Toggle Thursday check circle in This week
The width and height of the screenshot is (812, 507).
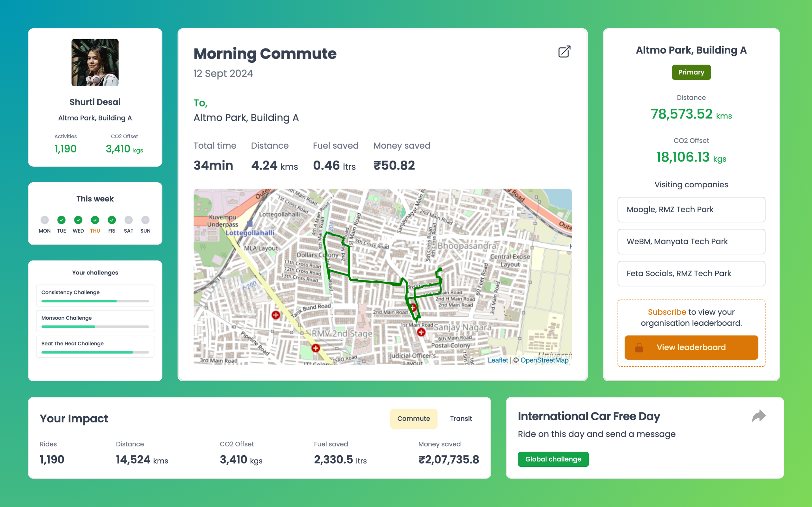(95, 220)
